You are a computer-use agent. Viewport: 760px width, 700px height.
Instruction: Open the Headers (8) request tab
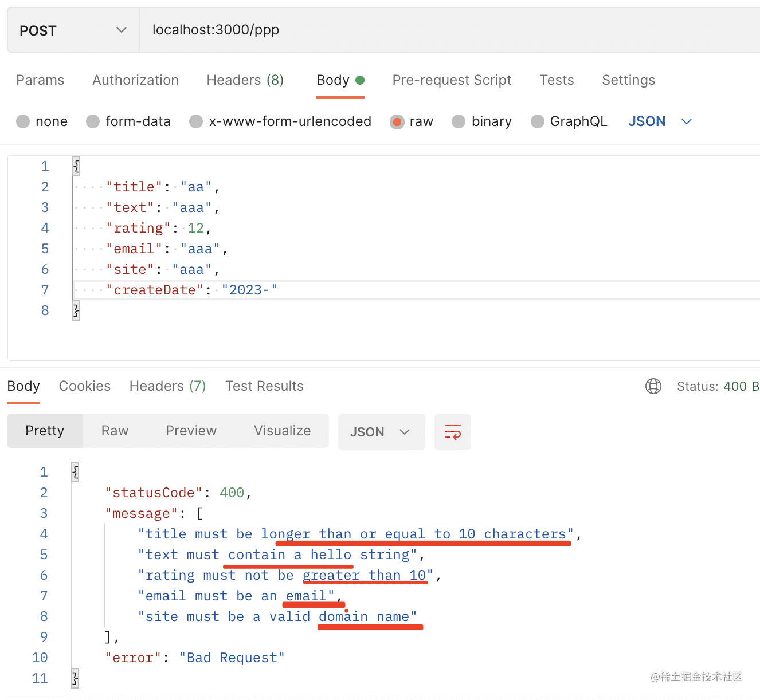[245, 80]
